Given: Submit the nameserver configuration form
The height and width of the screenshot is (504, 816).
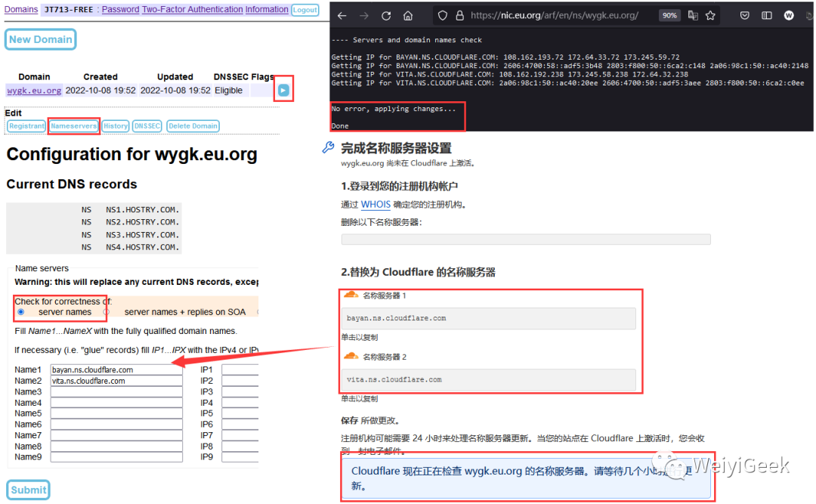Looking at the screenshot, I should [x=28, y=490].
